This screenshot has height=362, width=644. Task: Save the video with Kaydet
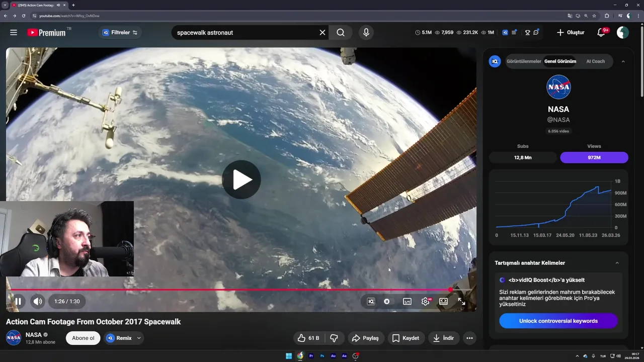(406, 338)
